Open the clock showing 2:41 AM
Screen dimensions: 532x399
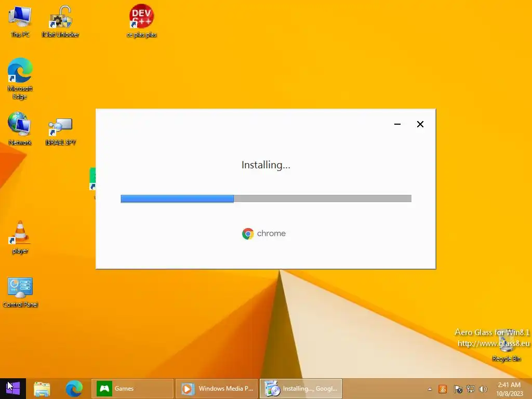tap(509, 389)
